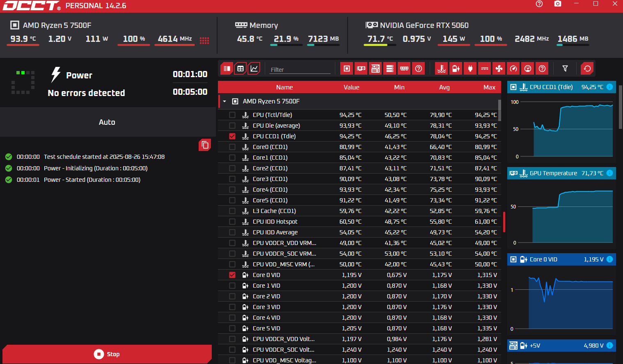623x364 pixels.
Task: Open help from the title bar question mark
Action: tap(539, 4)
